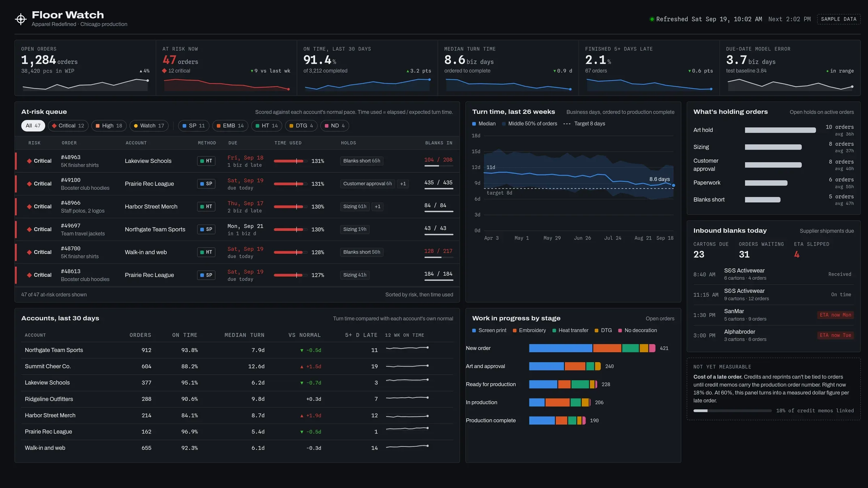Filter by DTG 4 method chip
The height and width of the screenshot is (488, 868).
tap(301, 125)
